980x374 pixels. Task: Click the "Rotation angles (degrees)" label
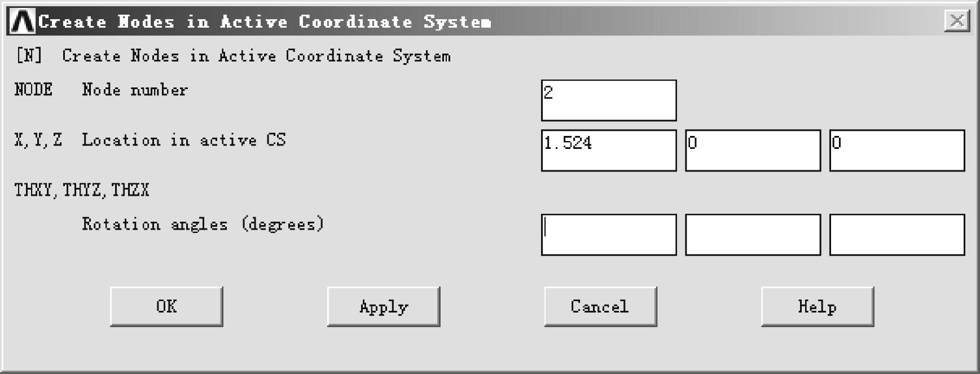coord(203,224)
